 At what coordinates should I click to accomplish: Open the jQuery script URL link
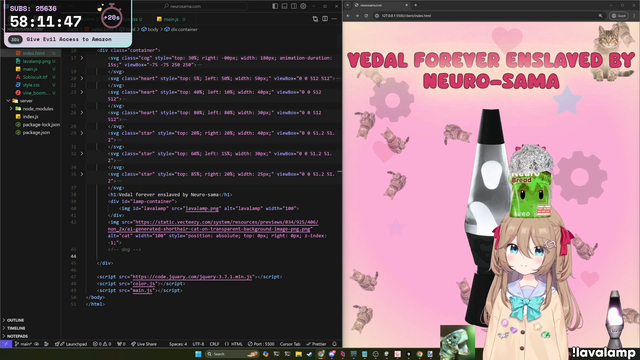(x=192, y=277)
